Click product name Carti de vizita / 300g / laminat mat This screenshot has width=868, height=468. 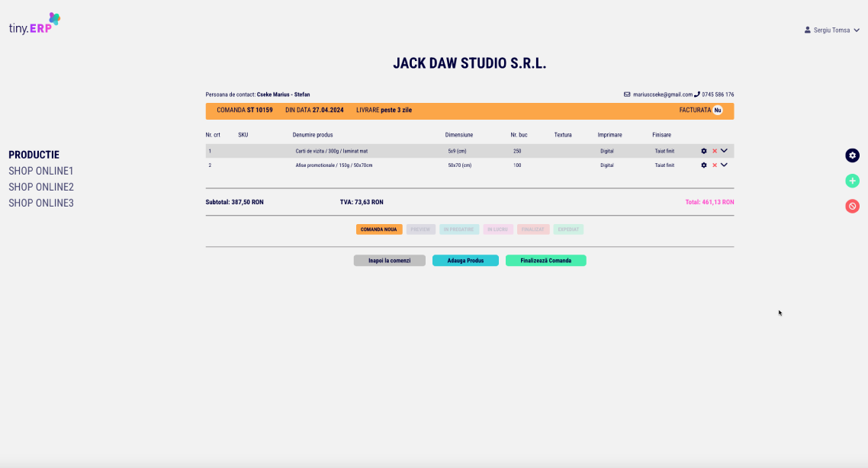(x=332, y=151)
